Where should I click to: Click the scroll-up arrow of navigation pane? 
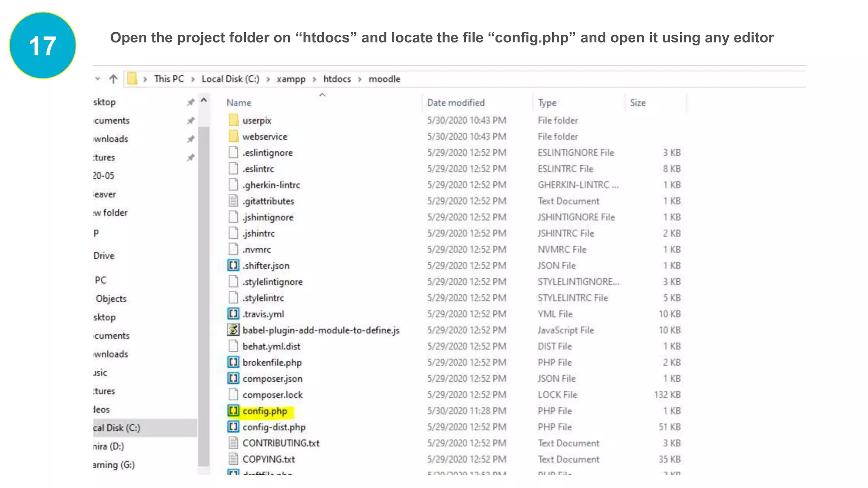pos(204,100)
